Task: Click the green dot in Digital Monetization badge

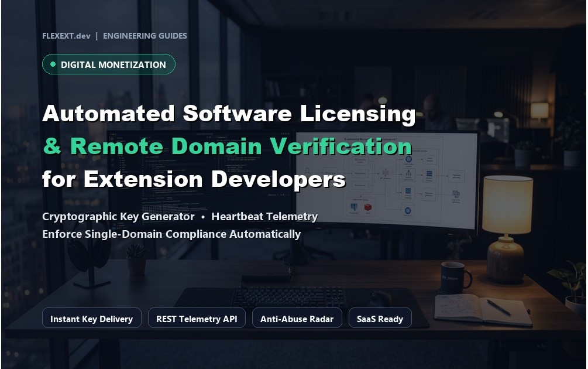Action: click(x=53, y=64)
